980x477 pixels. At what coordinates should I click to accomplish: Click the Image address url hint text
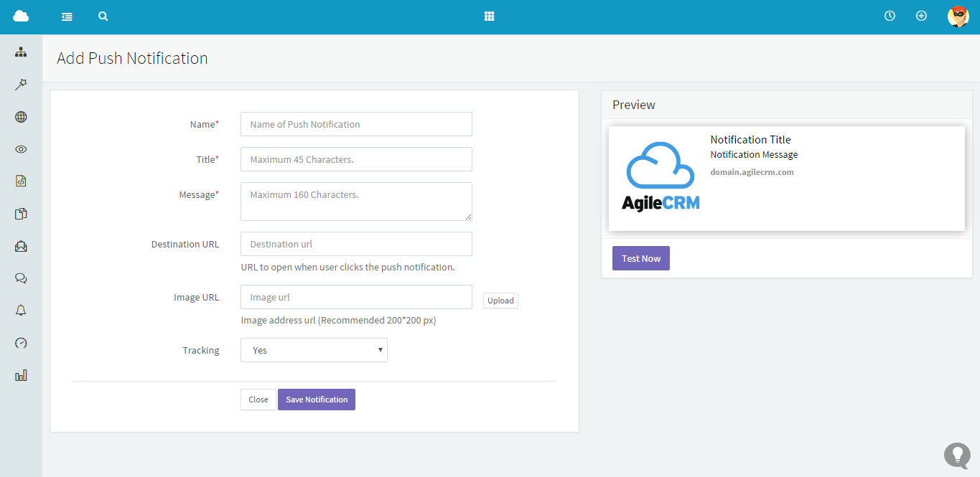click(x=338, y=320)
